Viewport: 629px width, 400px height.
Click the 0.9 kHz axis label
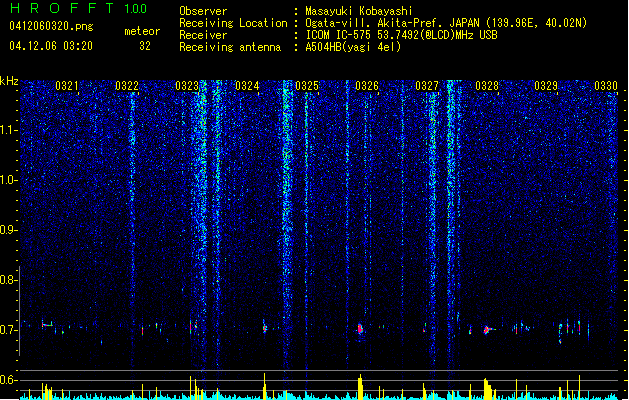(9, 230)
